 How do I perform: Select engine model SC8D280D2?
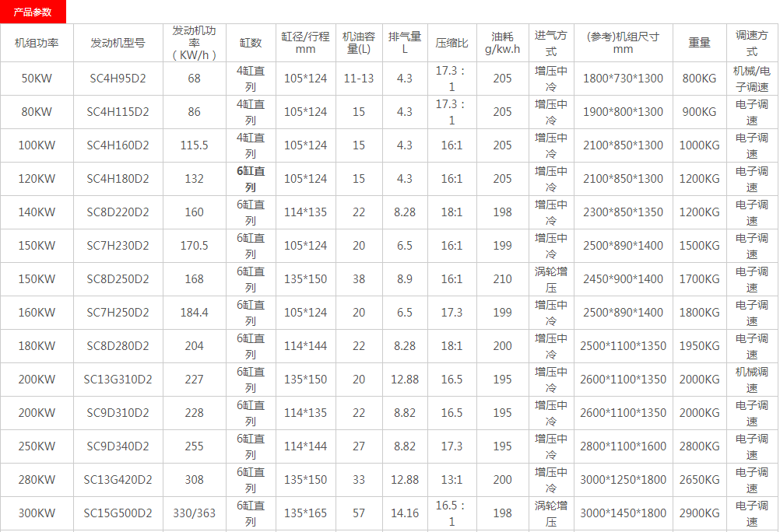[118, 345]
